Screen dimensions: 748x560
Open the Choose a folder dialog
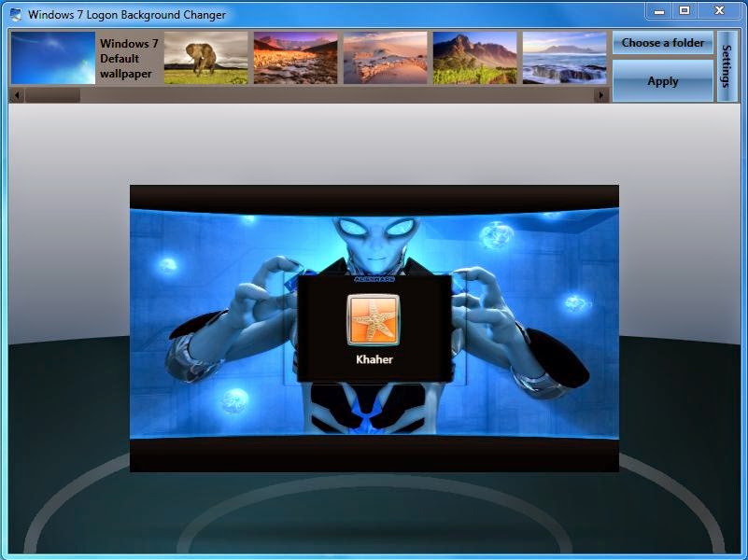coord(662,43)
